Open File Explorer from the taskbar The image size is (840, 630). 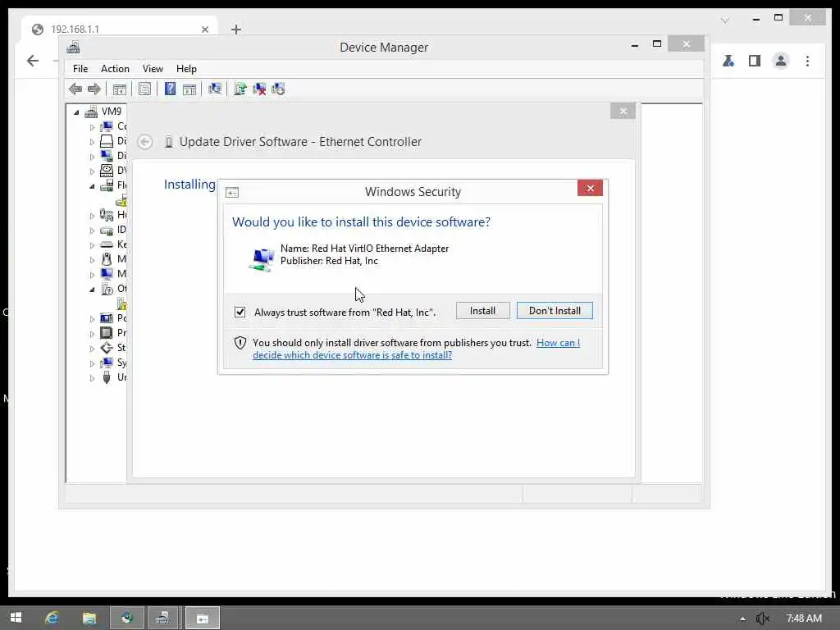click(x=89, y=618)
